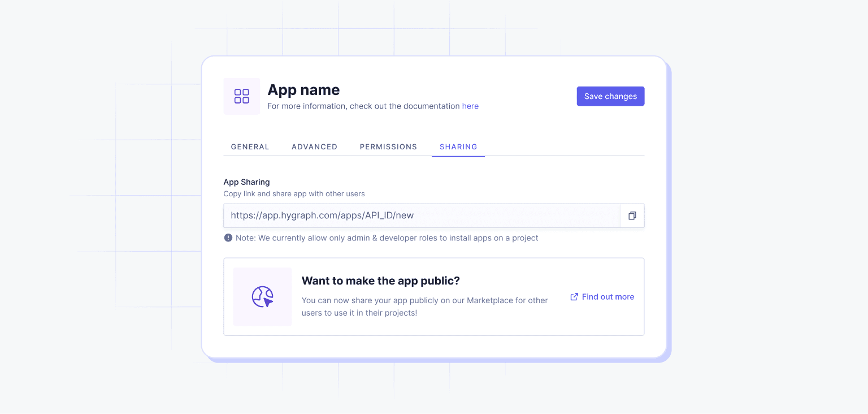Click 'For more information, check out the documentation' text
Viewport: 868px width, 414px height.
click(x=364, y=106)
